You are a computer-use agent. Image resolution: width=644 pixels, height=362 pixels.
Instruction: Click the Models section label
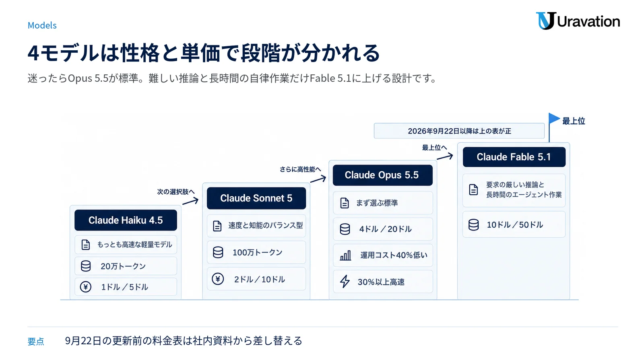(x=42, y=25)
